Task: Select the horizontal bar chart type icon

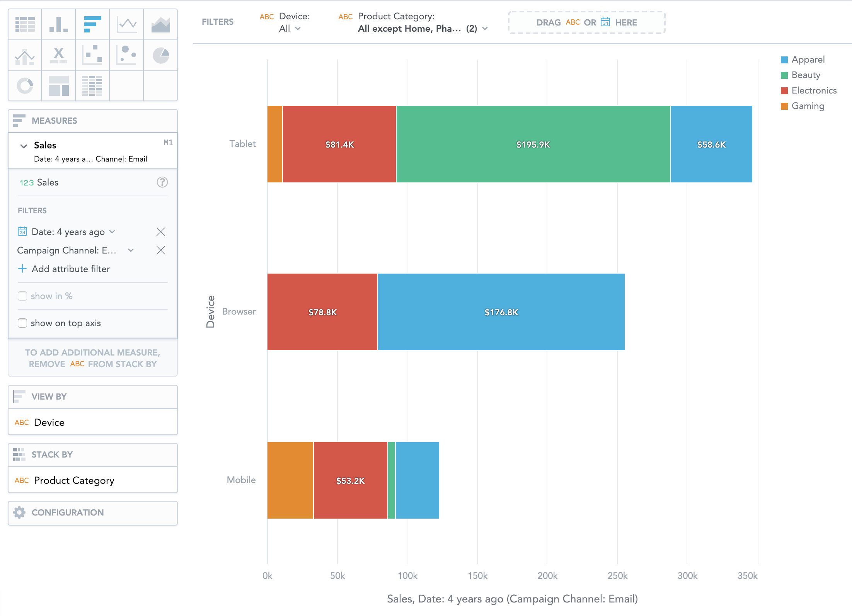Action: click(x=92, y=24)
